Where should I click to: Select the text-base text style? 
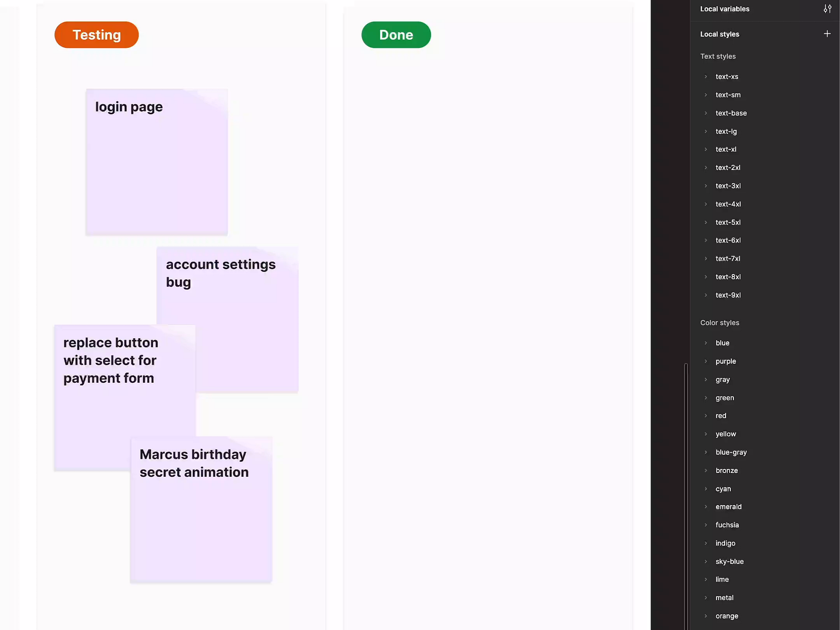click(x=731, y=113)
